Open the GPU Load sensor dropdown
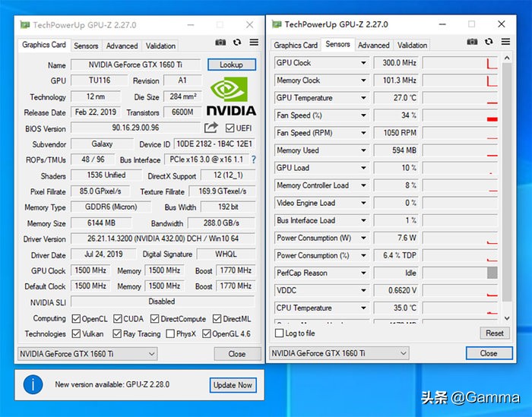Screen dimensions: 532x417 coord(363,168)
